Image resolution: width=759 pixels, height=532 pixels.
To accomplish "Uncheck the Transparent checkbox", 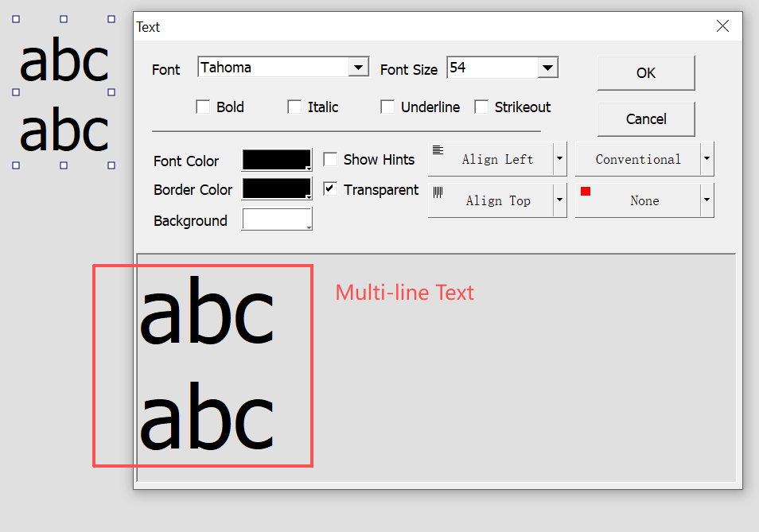I will 331,189.
